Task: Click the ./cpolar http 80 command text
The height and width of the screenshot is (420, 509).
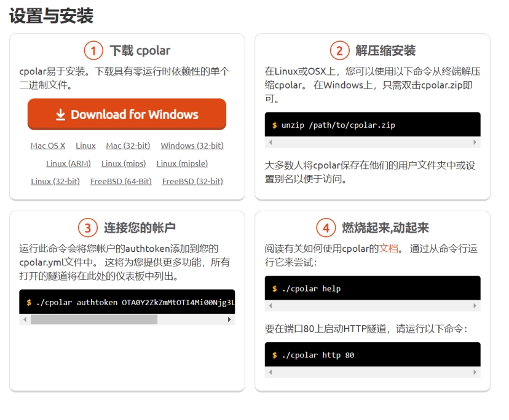Action: pyautogui.click(x=318, y=355)
